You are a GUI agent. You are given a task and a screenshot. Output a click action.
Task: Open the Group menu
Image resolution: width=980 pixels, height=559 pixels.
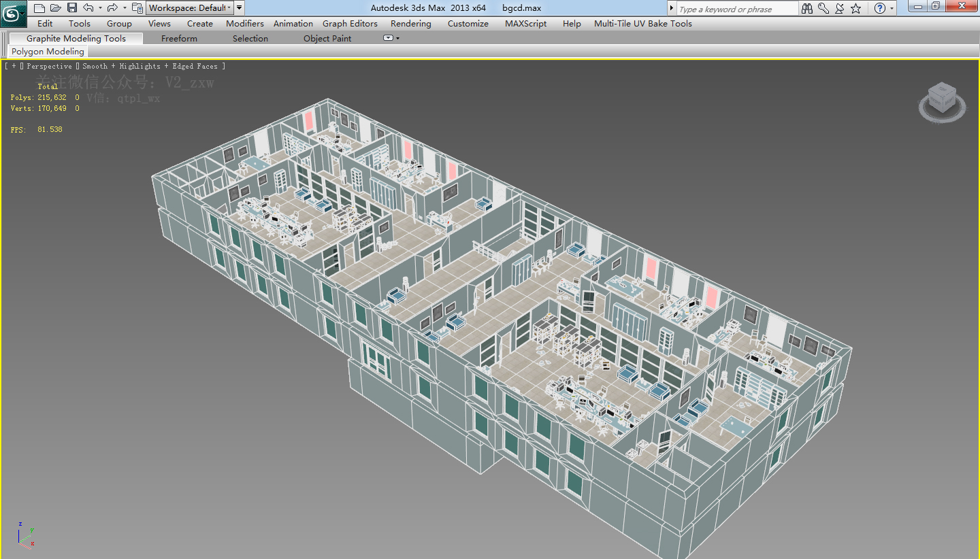119,23
